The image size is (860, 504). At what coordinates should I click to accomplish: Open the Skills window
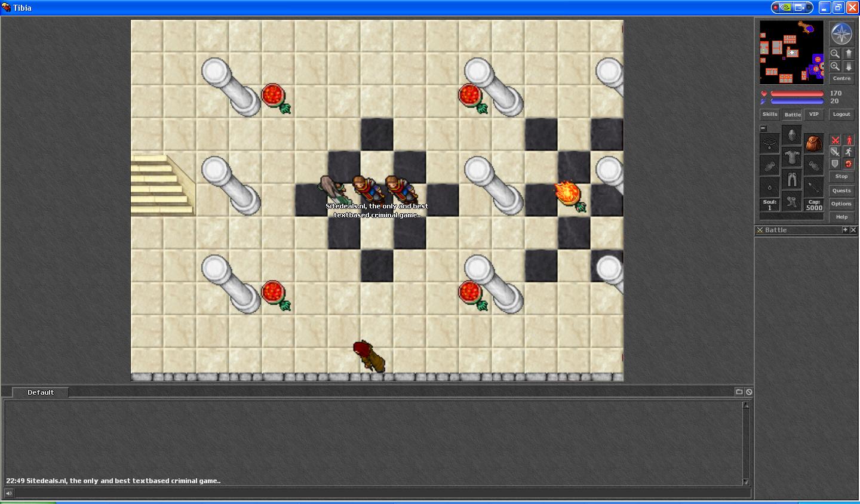coord(770,114)
